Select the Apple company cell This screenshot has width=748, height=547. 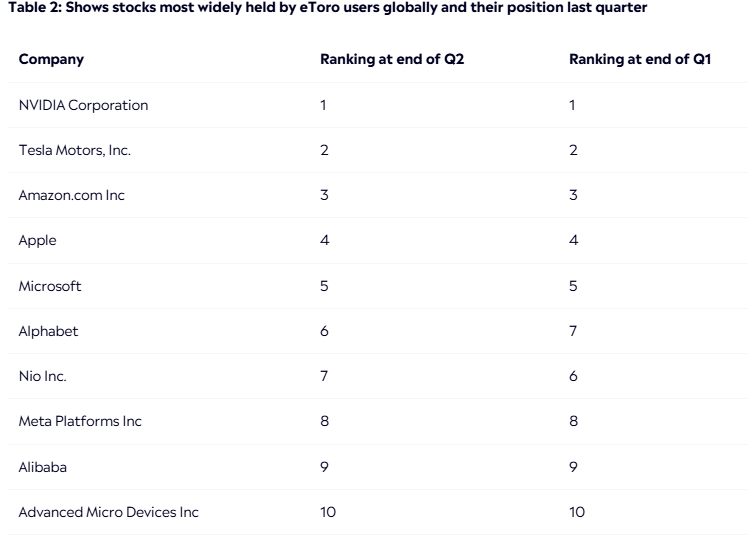point(38,240)
